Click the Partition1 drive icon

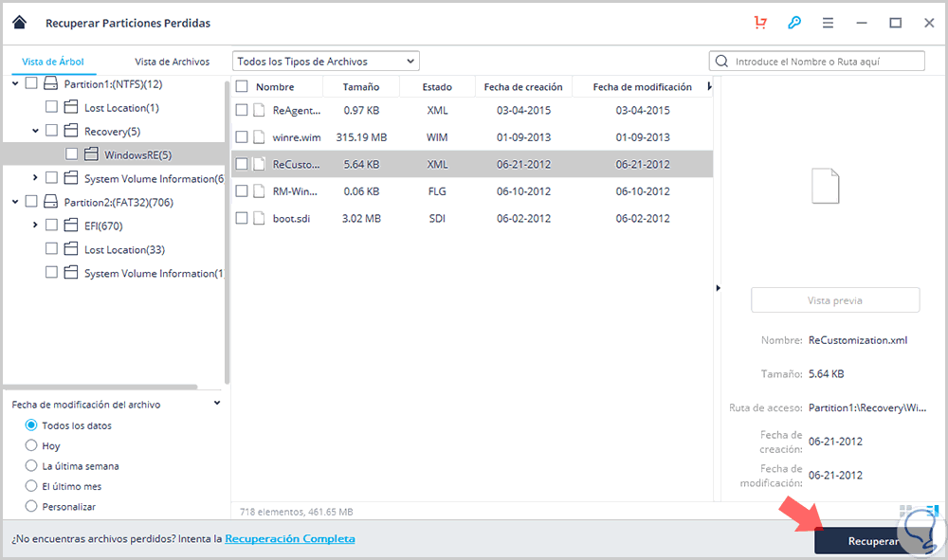(x=51, y=83)
